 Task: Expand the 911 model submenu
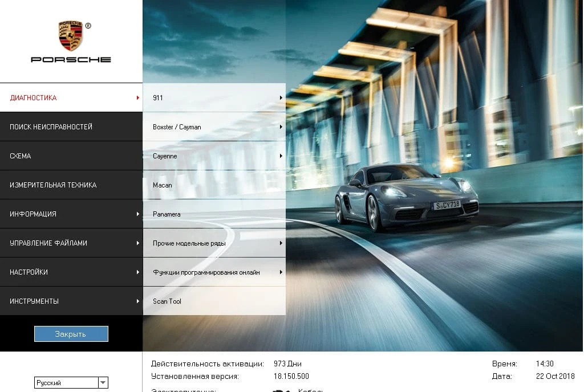(x=214, y=97)
